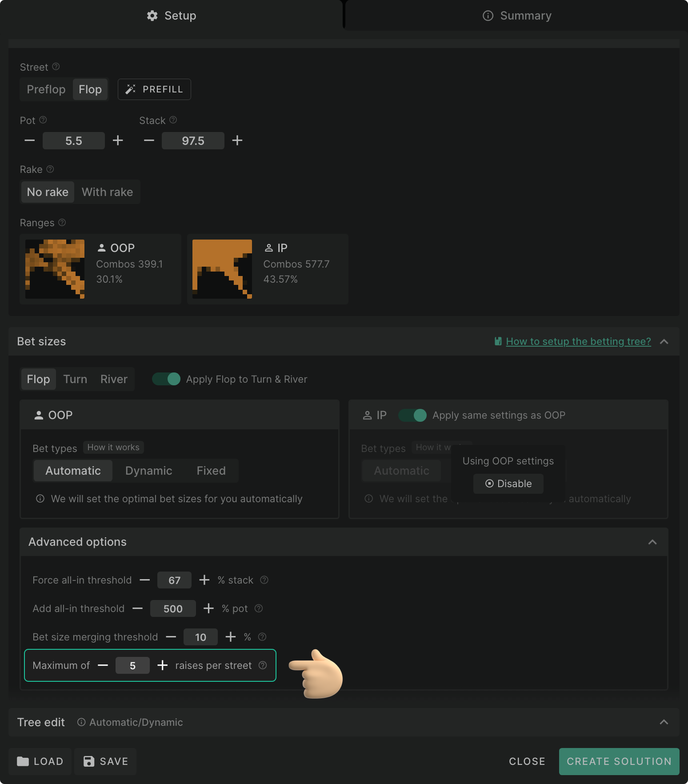This screenshot has height=784, width=688.
Task: Click the minus icon to decrease Stack
Action: click(149, 140)
